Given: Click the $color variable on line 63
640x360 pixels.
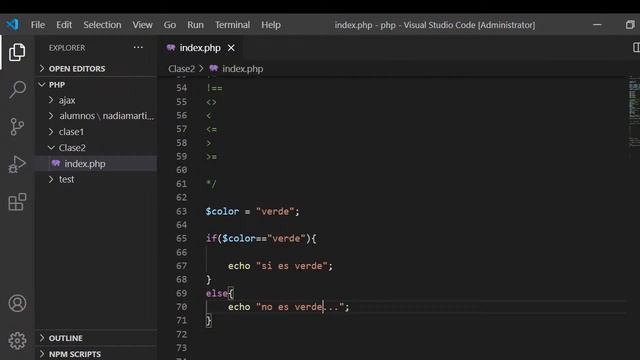Looking at the screenshot, I should [x=222, y=211].
